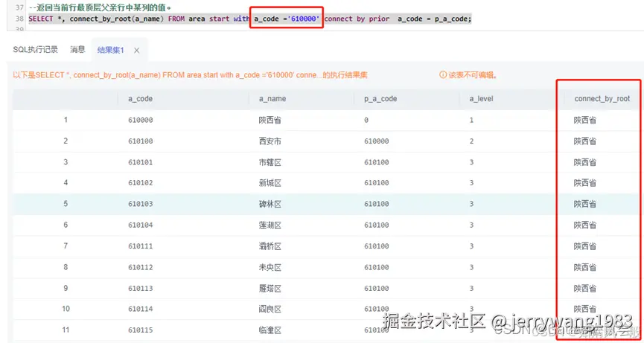The image size is (644, 343).
Task: Click comment line 37 in editor
Action: [x=100, y=7]
